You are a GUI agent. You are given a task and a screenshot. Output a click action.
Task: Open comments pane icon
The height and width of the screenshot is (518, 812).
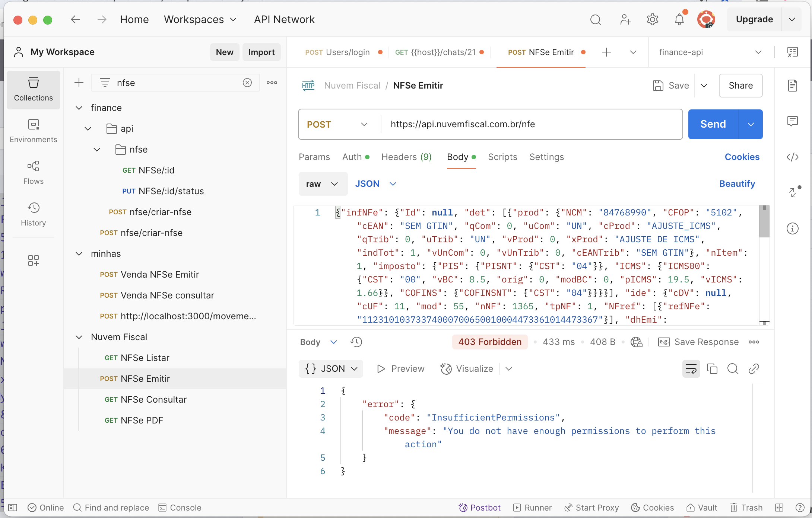(x=793, y=121)
